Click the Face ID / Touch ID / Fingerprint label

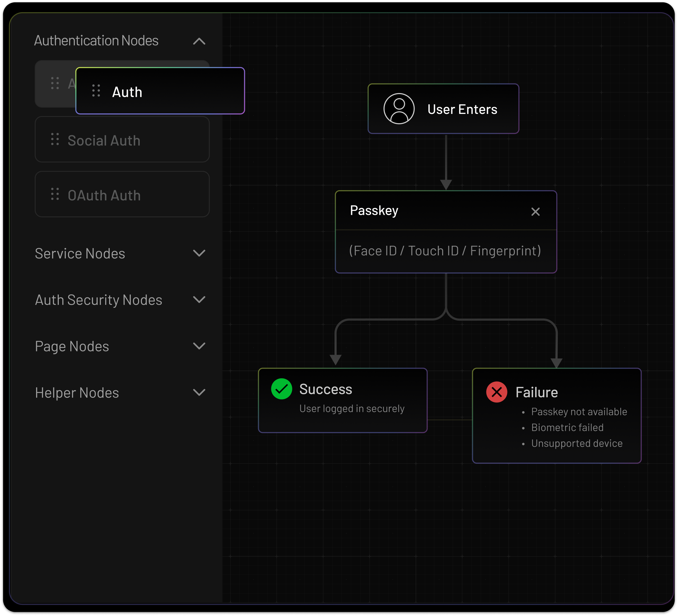[445, 250]
